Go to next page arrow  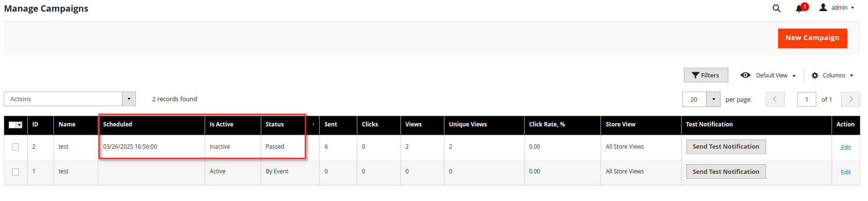(x=851, y=99)
